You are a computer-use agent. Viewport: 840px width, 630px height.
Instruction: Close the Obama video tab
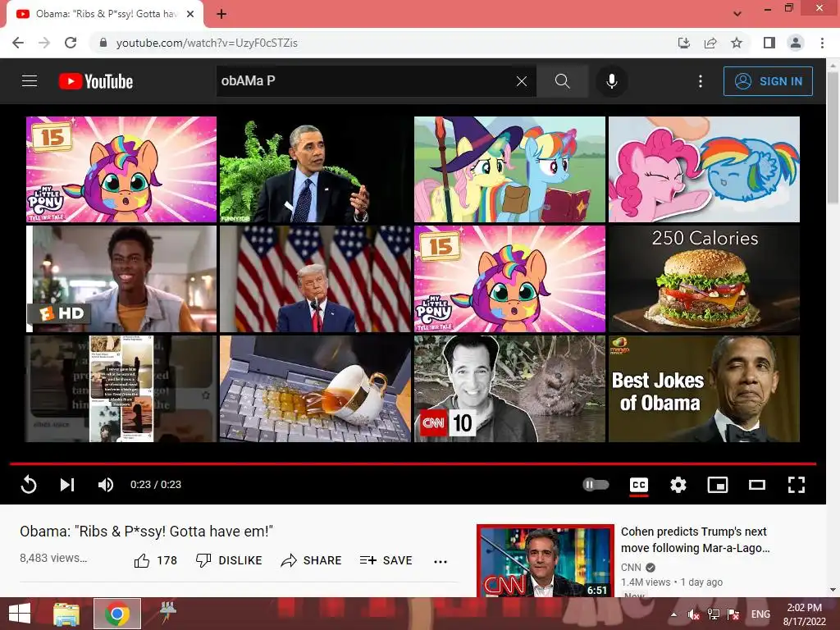(x=190, y=14)
